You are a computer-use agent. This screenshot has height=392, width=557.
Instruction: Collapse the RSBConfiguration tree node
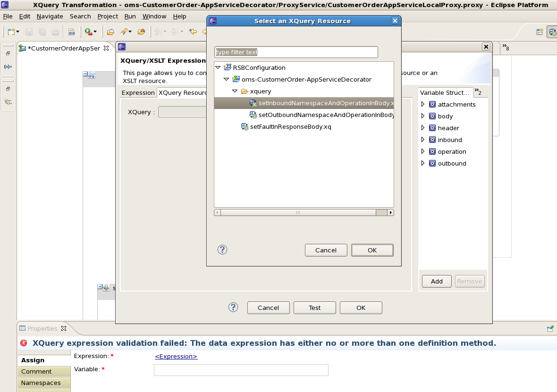tap(218, 67)
